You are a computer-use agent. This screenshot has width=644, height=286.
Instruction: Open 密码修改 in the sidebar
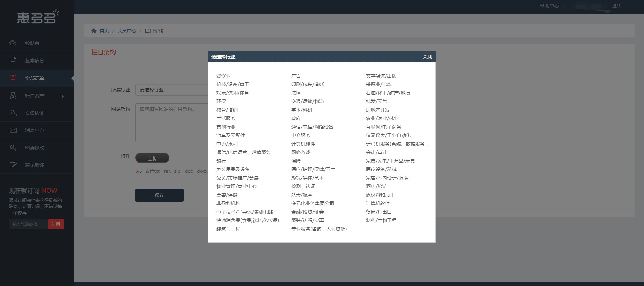[x=35, y=148]
